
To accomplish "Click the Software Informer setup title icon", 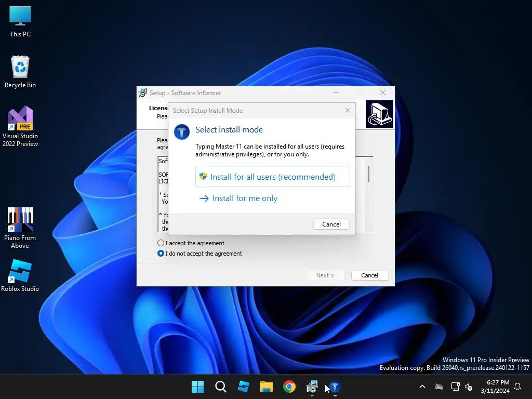I will click(142, 92).
